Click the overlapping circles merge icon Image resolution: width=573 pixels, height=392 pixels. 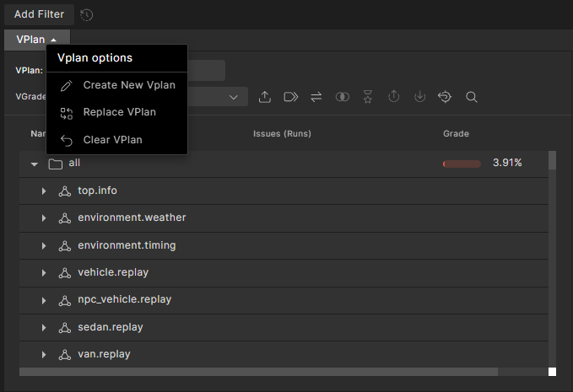tap(342, 97)
